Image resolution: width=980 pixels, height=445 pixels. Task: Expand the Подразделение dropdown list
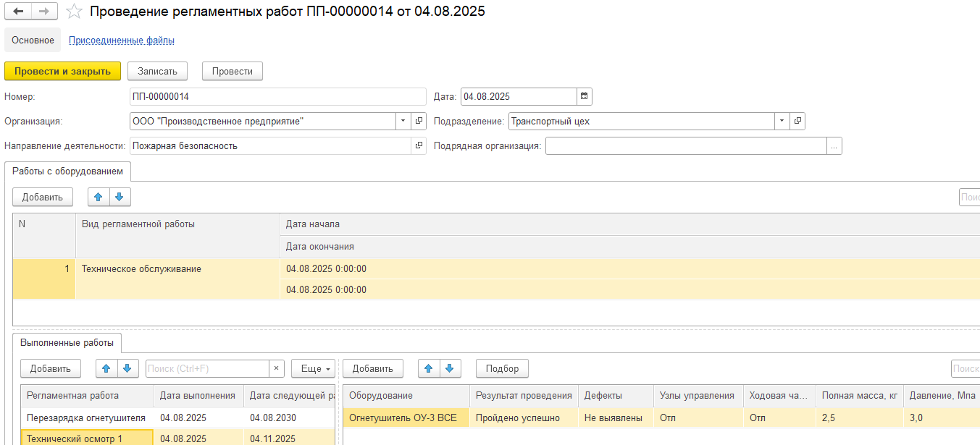coord(782,122)
